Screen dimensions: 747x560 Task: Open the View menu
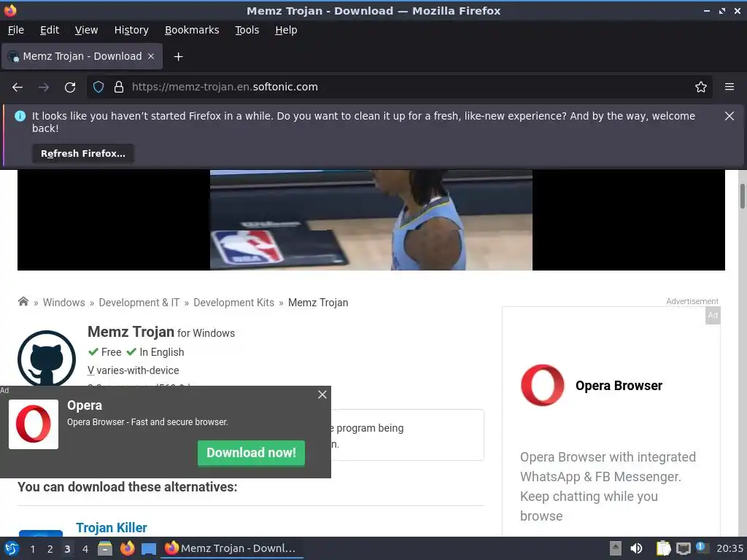[86, 30]
